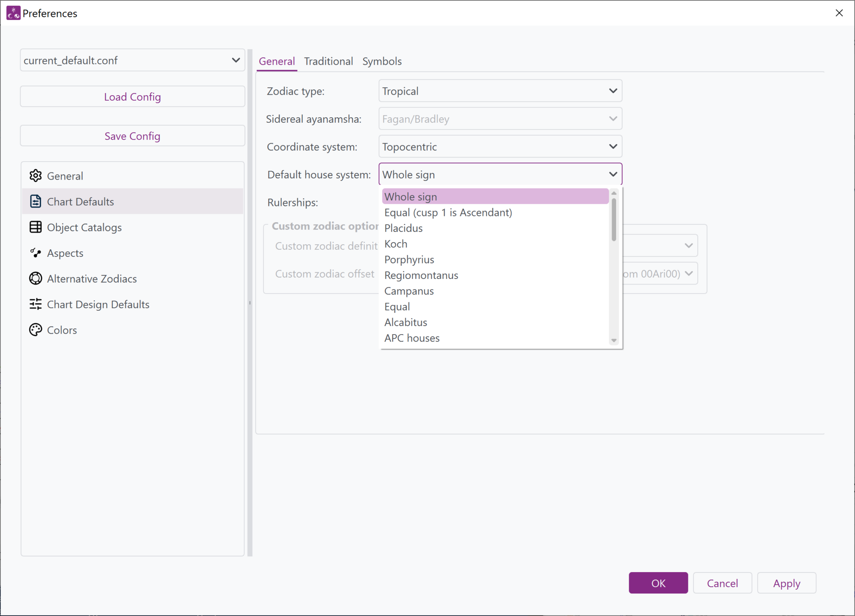Click the Preferences app icon in the title bar
Screen dimensions: 855x616
click(13, 13)
